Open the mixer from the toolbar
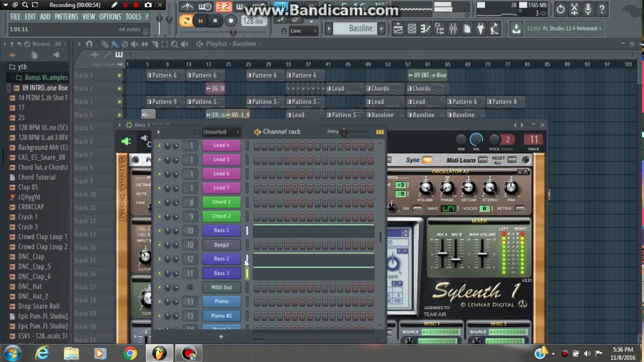Viewport: 644px width, 362px height. (x=453, y=29)
